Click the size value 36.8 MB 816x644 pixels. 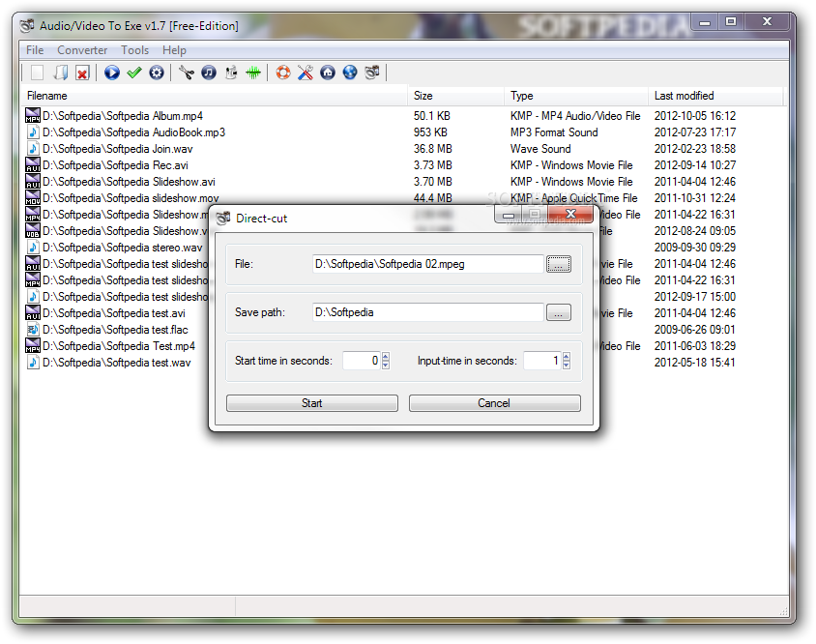pos(433,149)
